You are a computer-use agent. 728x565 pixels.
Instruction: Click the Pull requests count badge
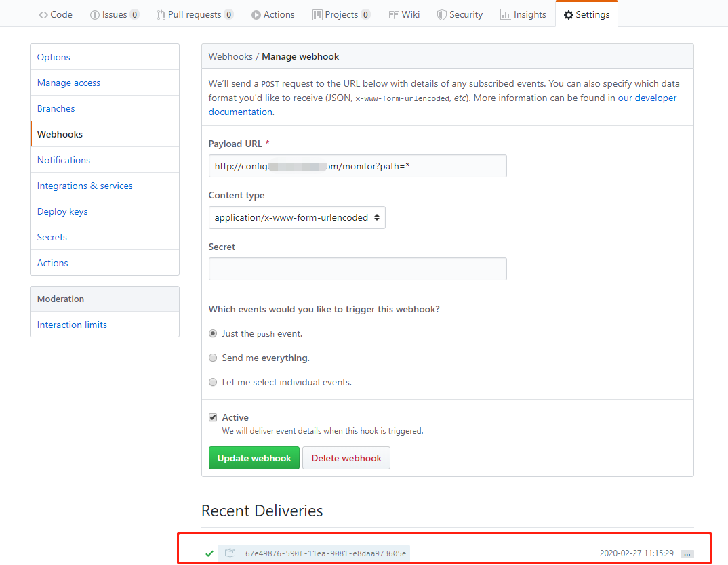pyautogui.click(x=228, y=15)
